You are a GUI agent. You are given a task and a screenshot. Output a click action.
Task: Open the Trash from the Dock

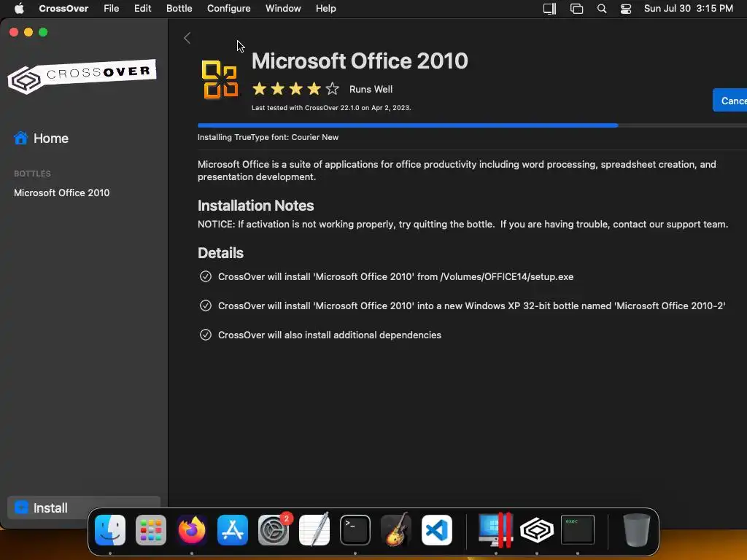[x=636, y=530]
